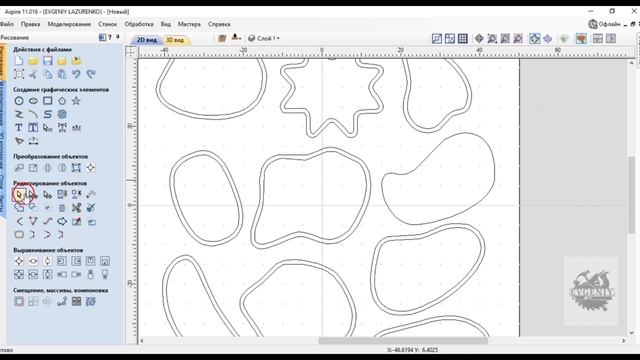This screenshot has height=360, width=640.
Task: Open the Станок menu
Action: pos(107,24)
